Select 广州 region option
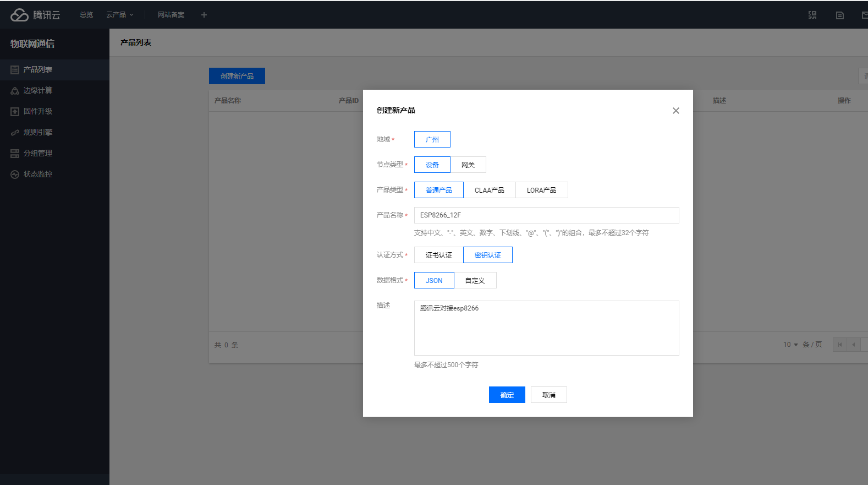The height and width of the screenshot is (485, 868). coord(432,139)
